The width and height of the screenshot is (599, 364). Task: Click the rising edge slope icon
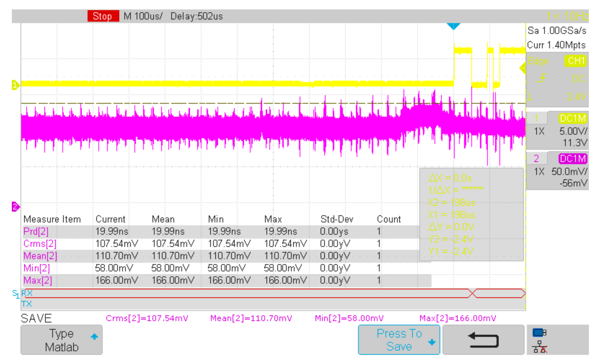542,78
